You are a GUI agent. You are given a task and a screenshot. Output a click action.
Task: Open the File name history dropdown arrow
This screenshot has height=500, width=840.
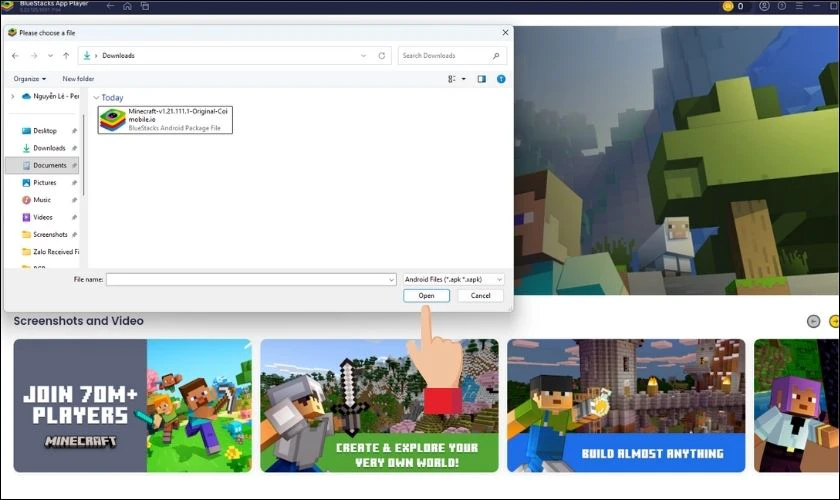[392, 279]
